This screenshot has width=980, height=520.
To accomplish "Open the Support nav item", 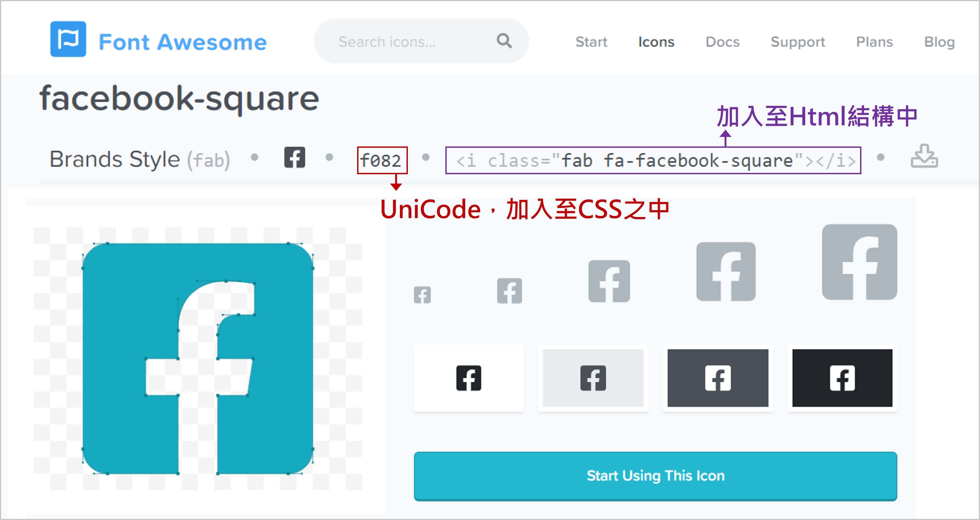I will [798, 42].
